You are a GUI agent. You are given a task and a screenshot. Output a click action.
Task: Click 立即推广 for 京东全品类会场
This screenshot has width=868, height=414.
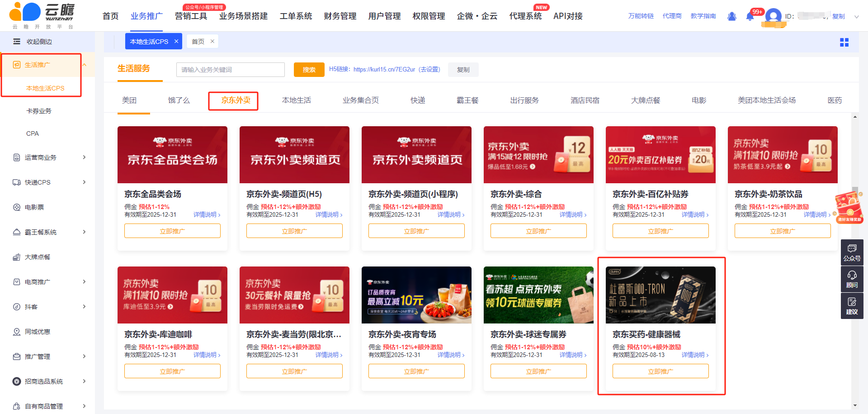[172, 231]
